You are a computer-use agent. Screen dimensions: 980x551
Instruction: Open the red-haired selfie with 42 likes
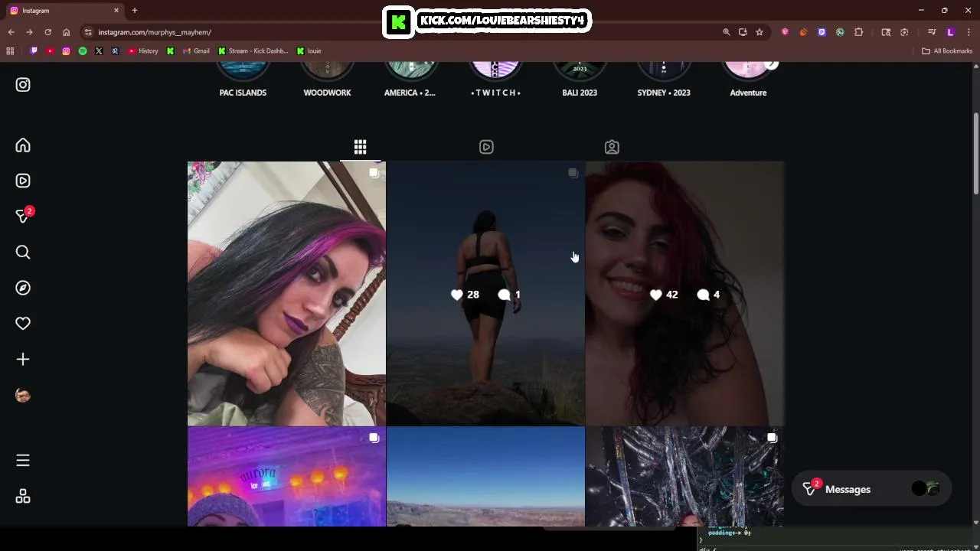tap(684, 293)
